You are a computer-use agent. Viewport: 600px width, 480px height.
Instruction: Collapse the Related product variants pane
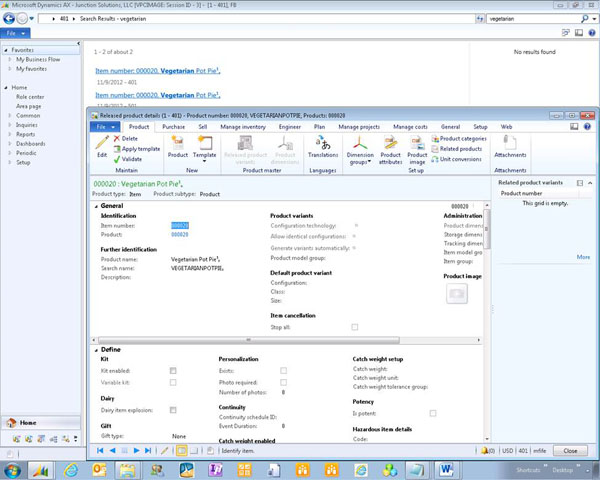(x=590, y=183)
